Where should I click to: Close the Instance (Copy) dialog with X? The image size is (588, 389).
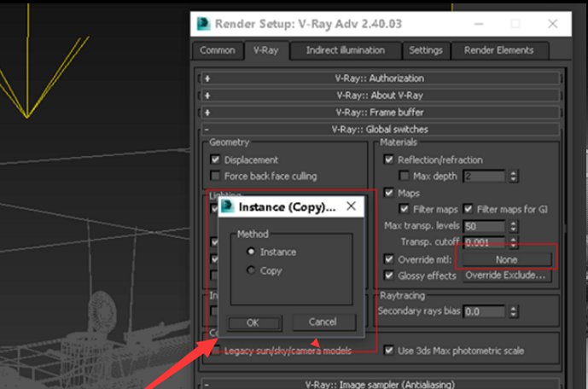[x=351, y=206]
